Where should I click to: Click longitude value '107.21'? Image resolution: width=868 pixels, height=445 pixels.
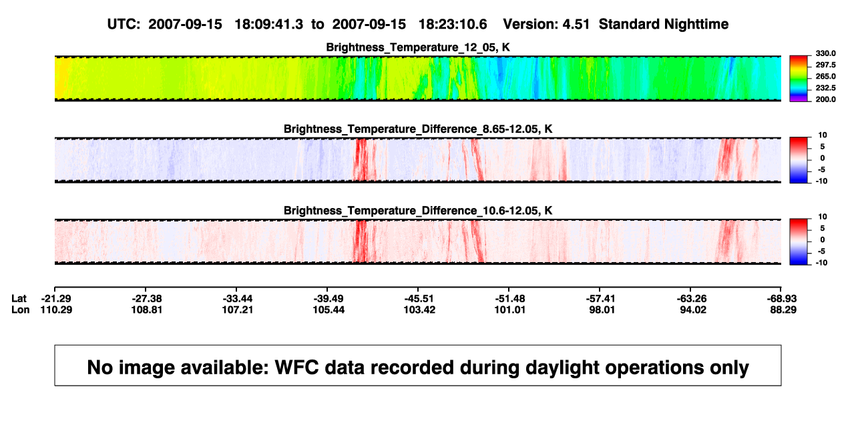[237, 310]
